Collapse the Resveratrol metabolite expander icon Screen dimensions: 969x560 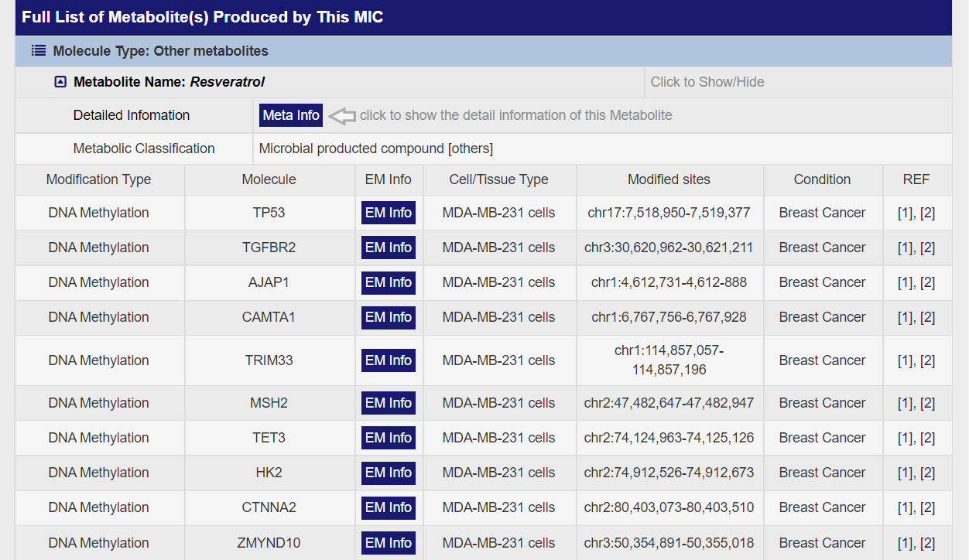pos(60,82)
